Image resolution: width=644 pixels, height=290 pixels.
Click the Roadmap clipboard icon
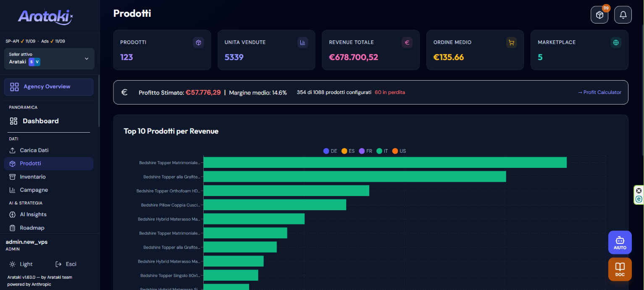pyautogui.click(x=12, y=228)
